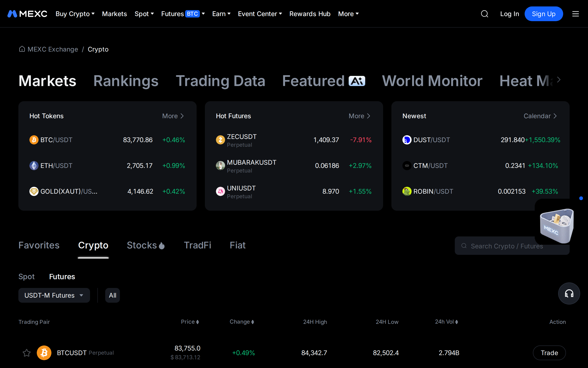Screen dimensions: 588x368
Task: Open More link in Hot Tokens card
Action: (x=173, y=116)
